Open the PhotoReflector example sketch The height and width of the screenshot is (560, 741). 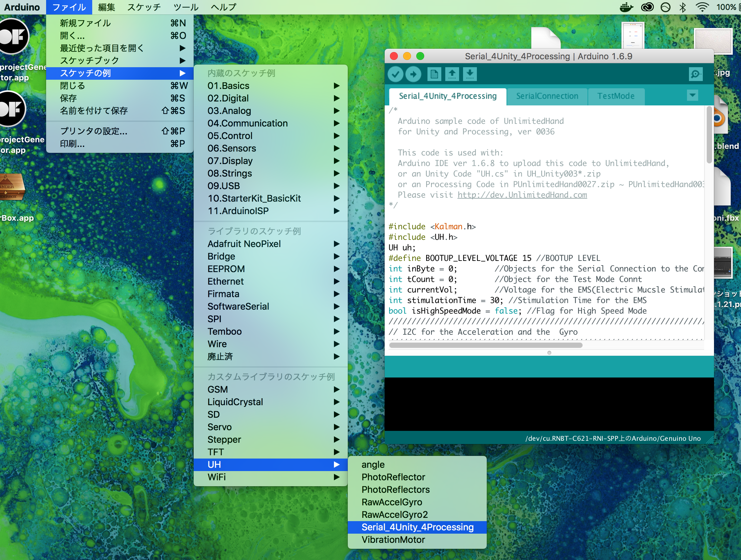pyautogui.click(x=417, y=477)
